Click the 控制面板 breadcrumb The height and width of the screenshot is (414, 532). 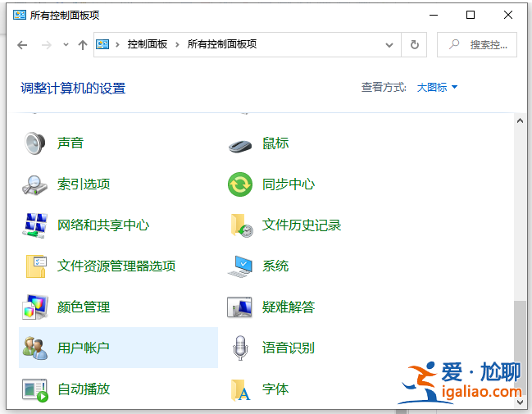148,44
